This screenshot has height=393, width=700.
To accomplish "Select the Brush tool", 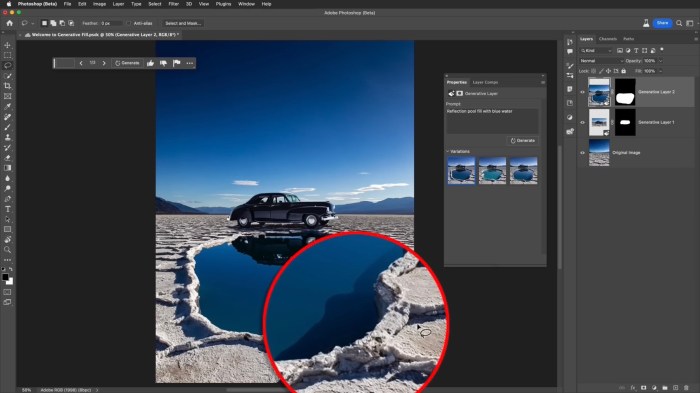I will pyautogui.click(x=8, y=127).
